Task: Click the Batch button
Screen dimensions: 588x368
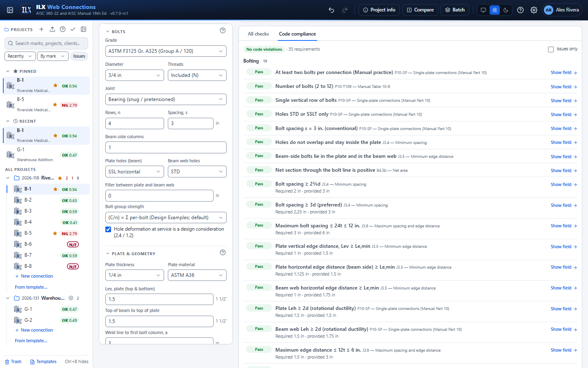Action: pyautogui.click(x=455, y=10)
